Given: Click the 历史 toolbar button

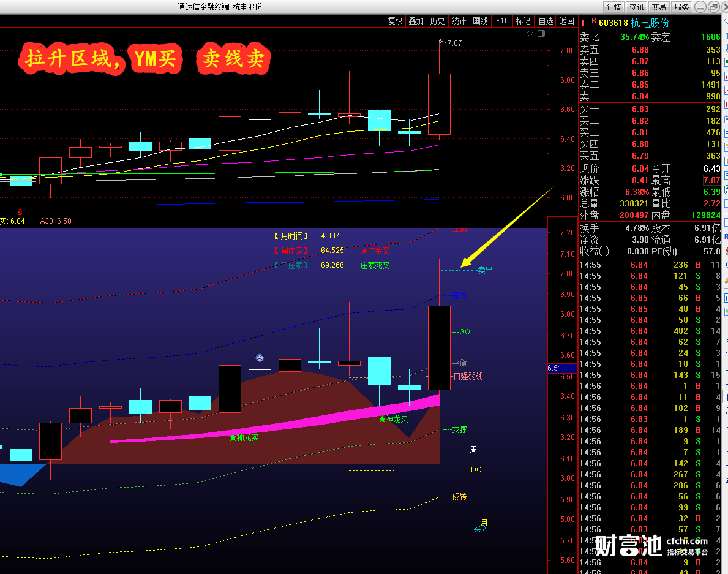Looking at the screenshot, I should [x=437, y=21].
